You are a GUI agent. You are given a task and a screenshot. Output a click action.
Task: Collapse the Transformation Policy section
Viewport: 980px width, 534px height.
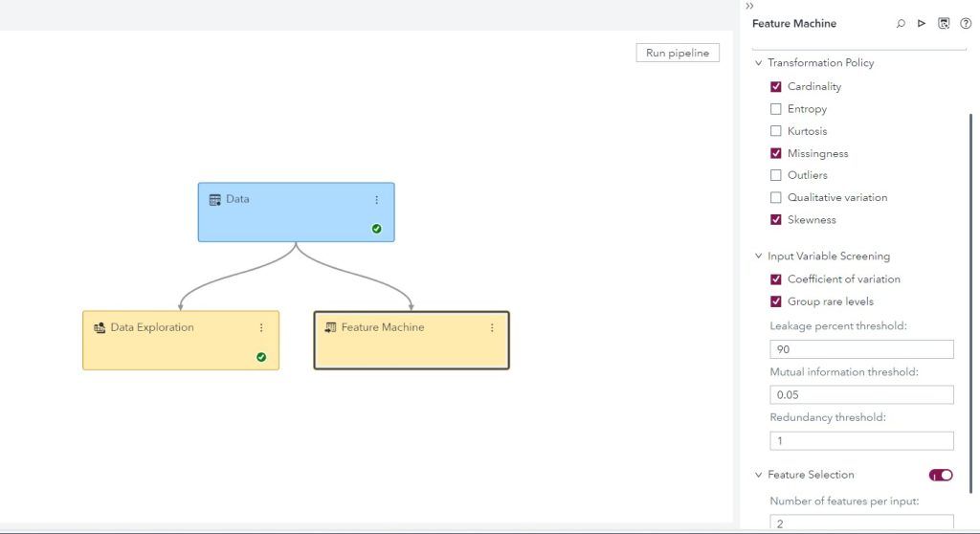tap(759, 63)
